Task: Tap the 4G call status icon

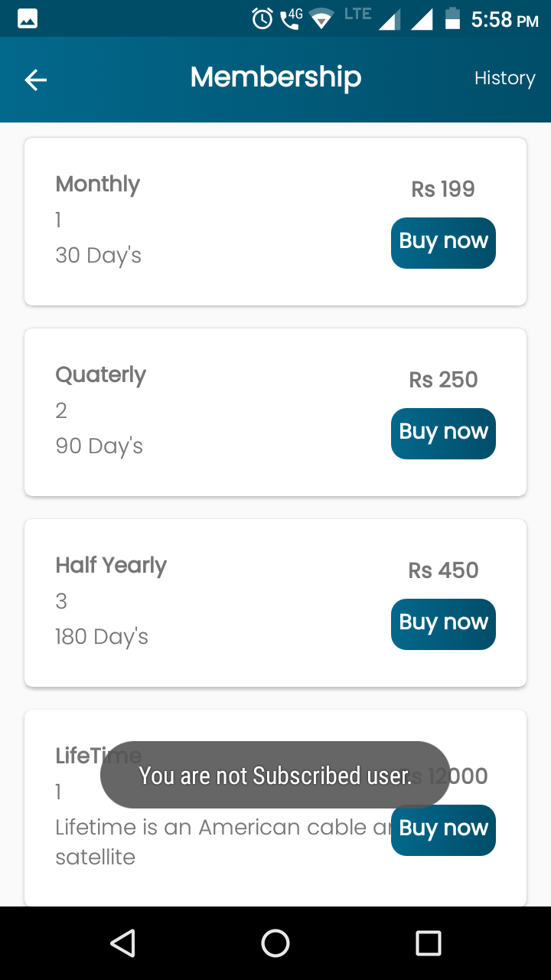Action: click(x=291, y=18)
